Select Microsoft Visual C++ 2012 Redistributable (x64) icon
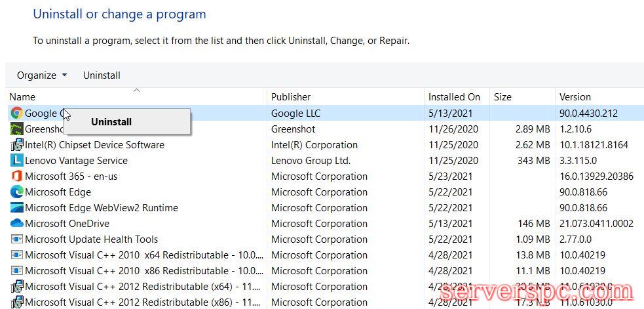The width and height of the screenshot is (644, 309). [x=17, y=287]
